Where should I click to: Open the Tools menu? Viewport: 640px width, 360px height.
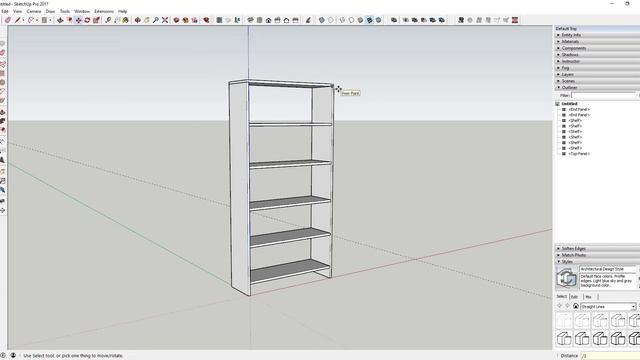65,11
